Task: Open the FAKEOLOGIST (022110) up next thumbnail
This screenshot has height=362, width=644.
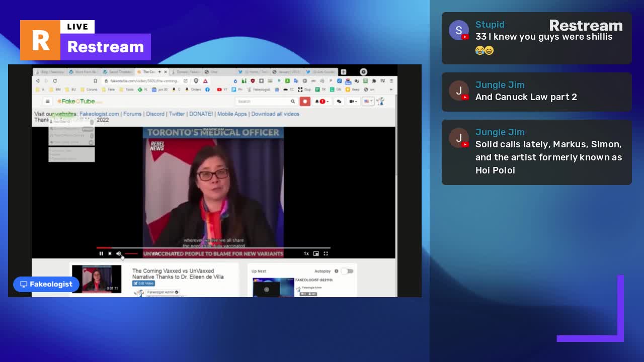Action: pyautogui.click(x=273, y=288)
